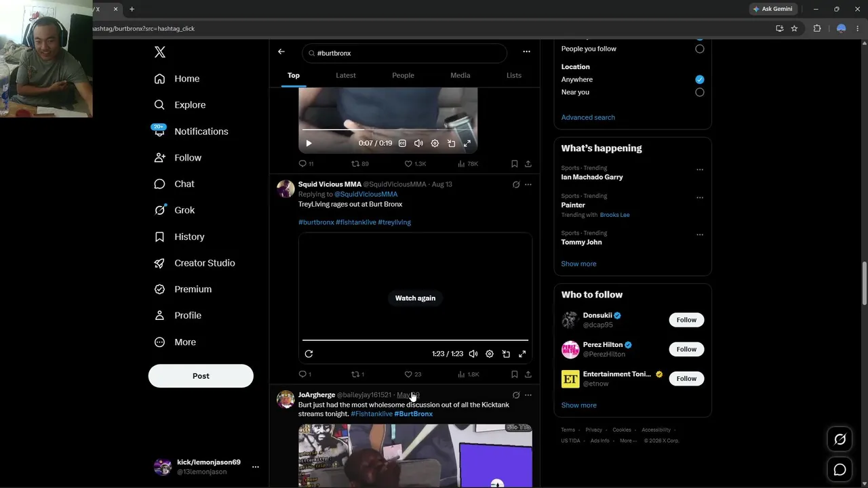Toggle captions on the 0:19 video
Screen dimensions: 868x488
402,144
